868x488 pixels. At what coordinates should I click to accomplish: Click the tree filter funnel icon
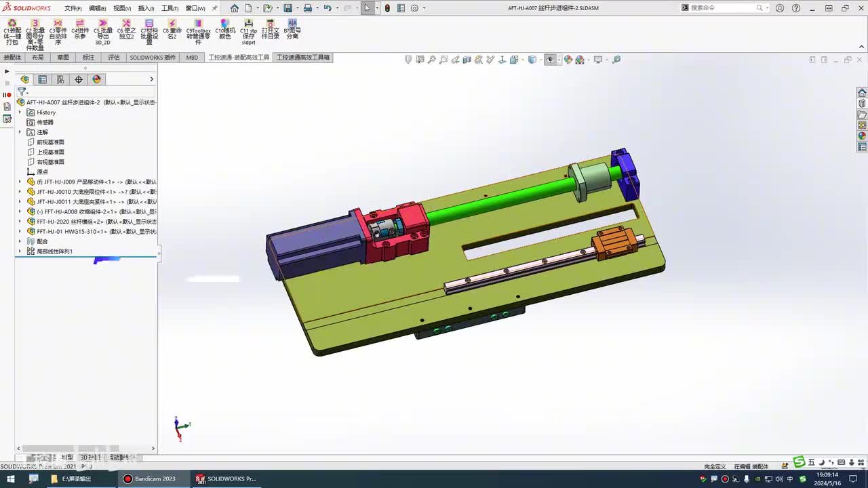click(x=22, y=91)
